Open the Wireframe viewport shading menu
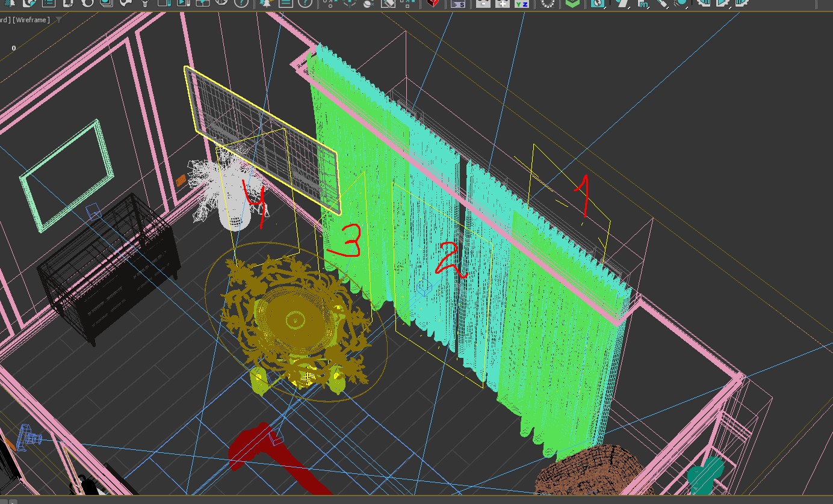 (x=32, y=20)
